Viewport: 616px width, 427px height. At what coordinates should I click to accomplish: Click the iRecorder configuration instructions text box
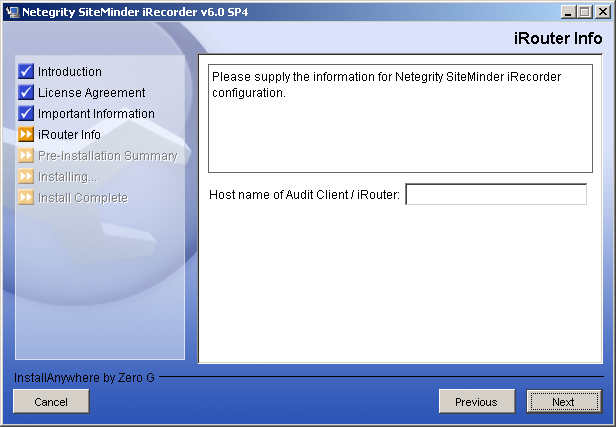[x=400, y=120]
